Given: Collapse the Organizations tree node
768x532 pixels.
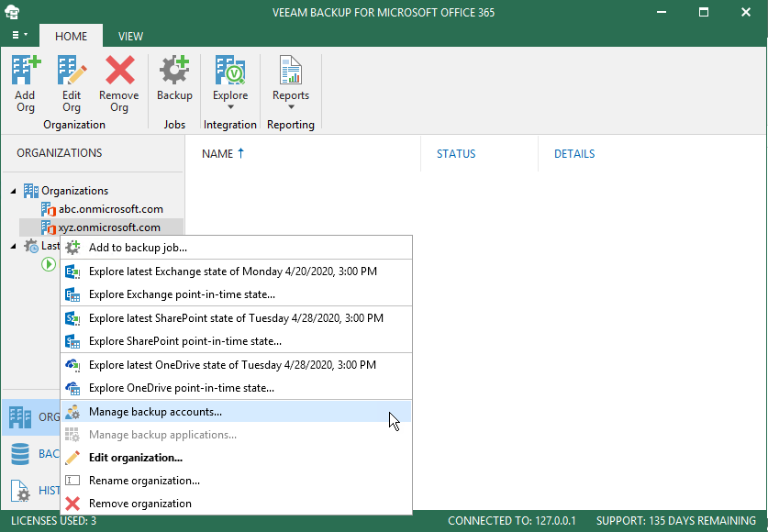Looking at the screenshot, I should [14, 191].
